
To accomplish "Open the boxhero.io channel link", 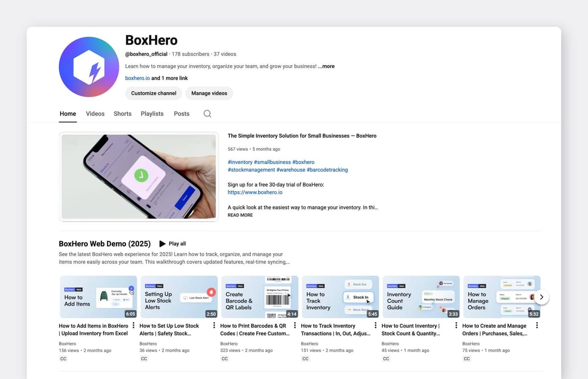I will (x=137, y=78).
